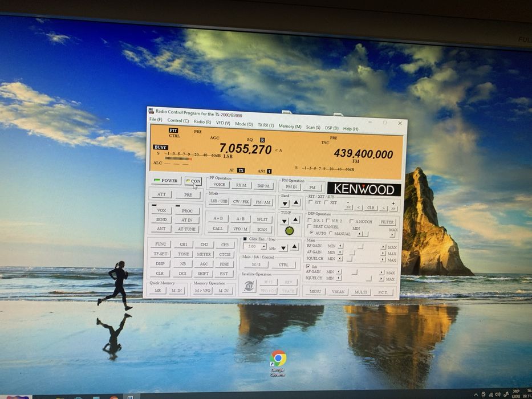The height and width of the screenshot is (399, 532).
Task: Tune down using TUNE down arrow
Action: pos(285,222)
